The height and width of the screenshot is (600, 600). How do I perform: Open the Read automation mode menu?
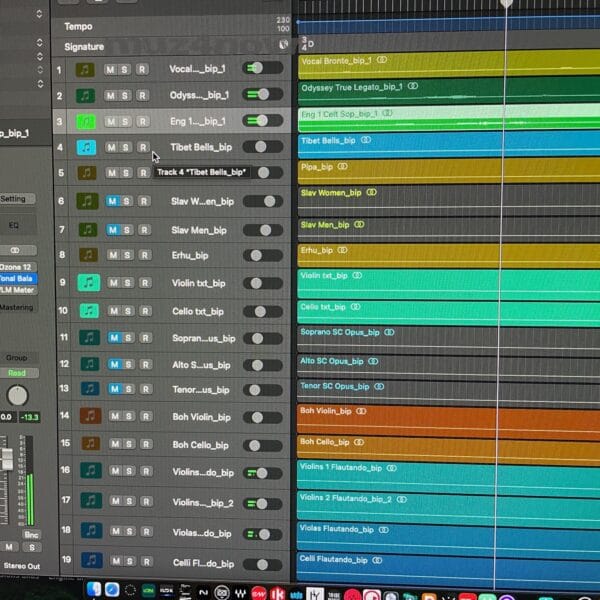click(17, 373)
